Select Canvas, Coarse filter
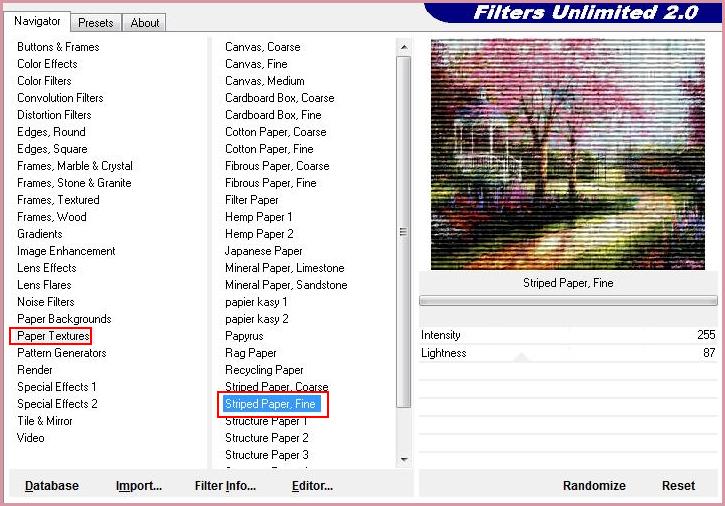725x506 pixels. [x=262, y=47]
